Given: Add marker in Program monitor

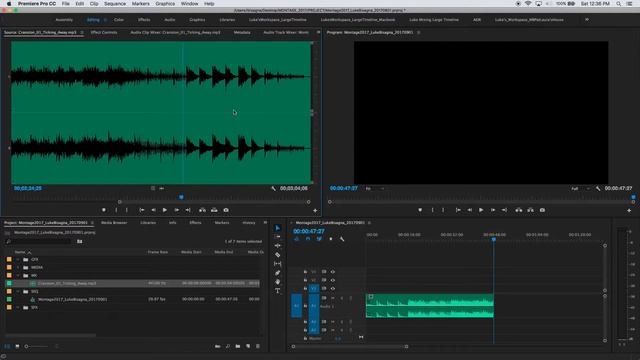Looking at the screenshot, I should [x=420, y=210].
